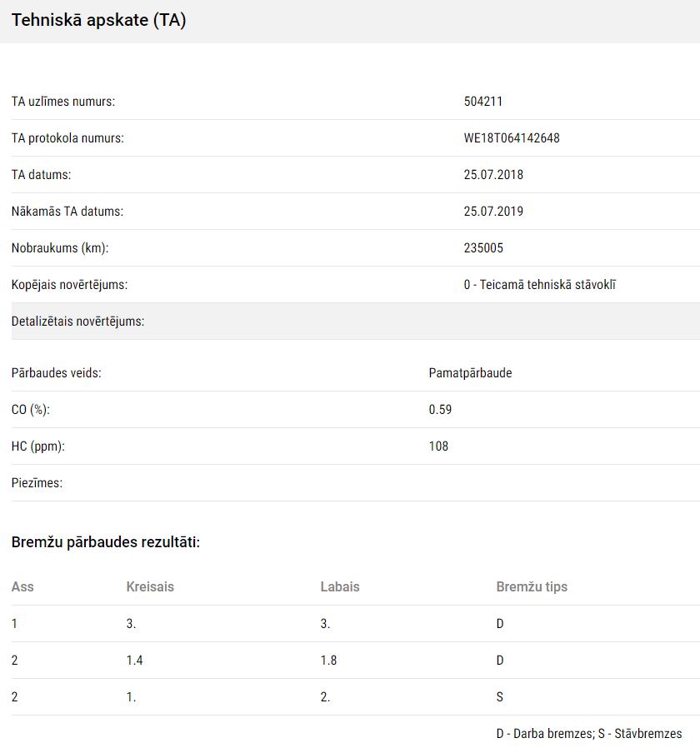700x748 pixels.
Task: Click the 'Bremžu tips' column header
Action: point(532,586)
